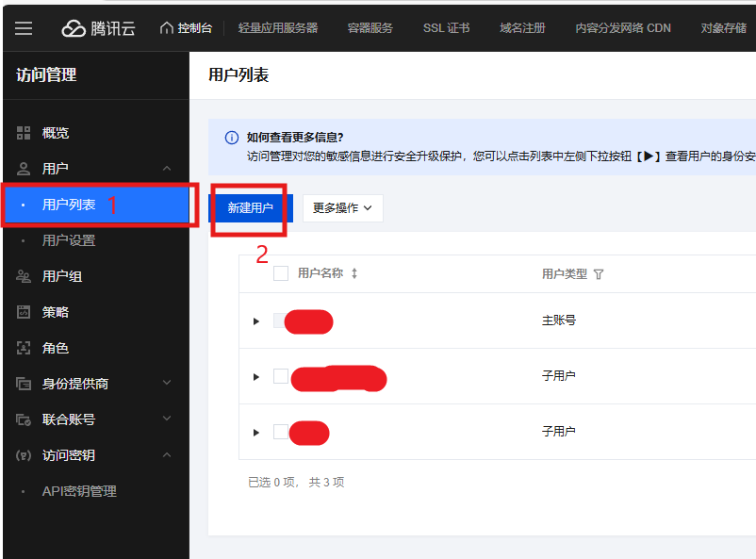Select the 角色 roles icon in sidebar
The width and height of the screenshot is (756, 559).
coord(21,347)
